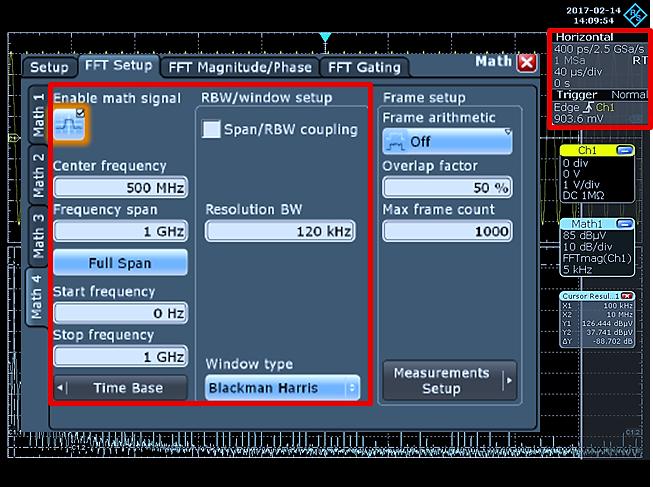Click the 400 ps/2.5 GSa/s value
Screen dimensions: 653x487
[599, 49]
